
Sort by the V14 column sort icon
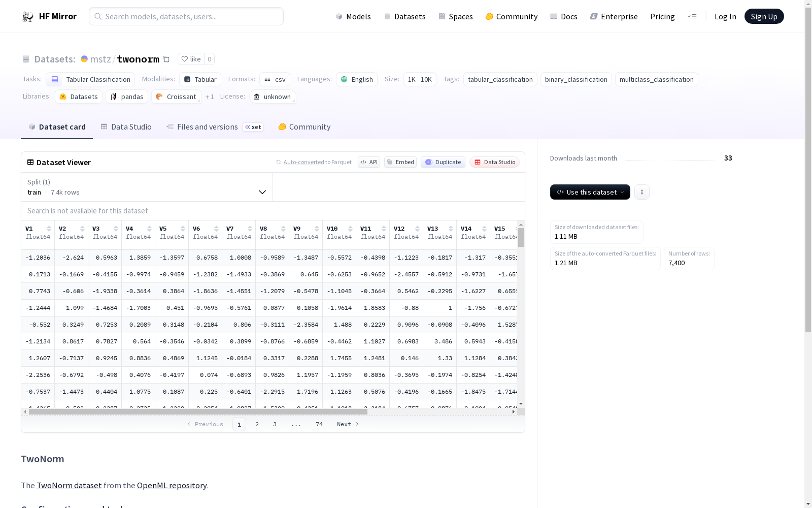click(484, 229)
